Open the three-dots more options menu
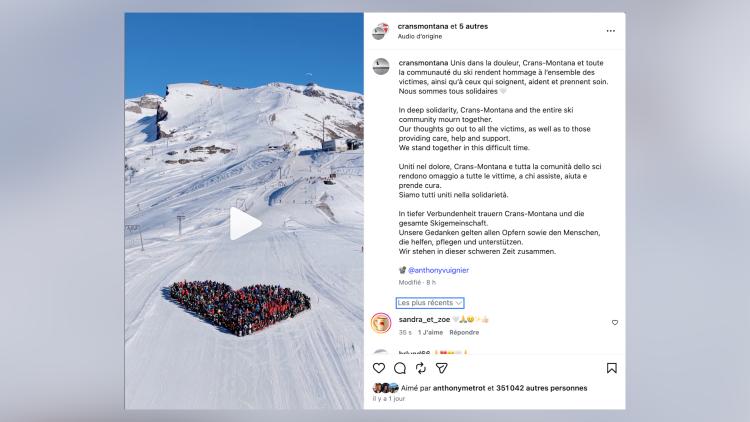 tap(611, 31)
